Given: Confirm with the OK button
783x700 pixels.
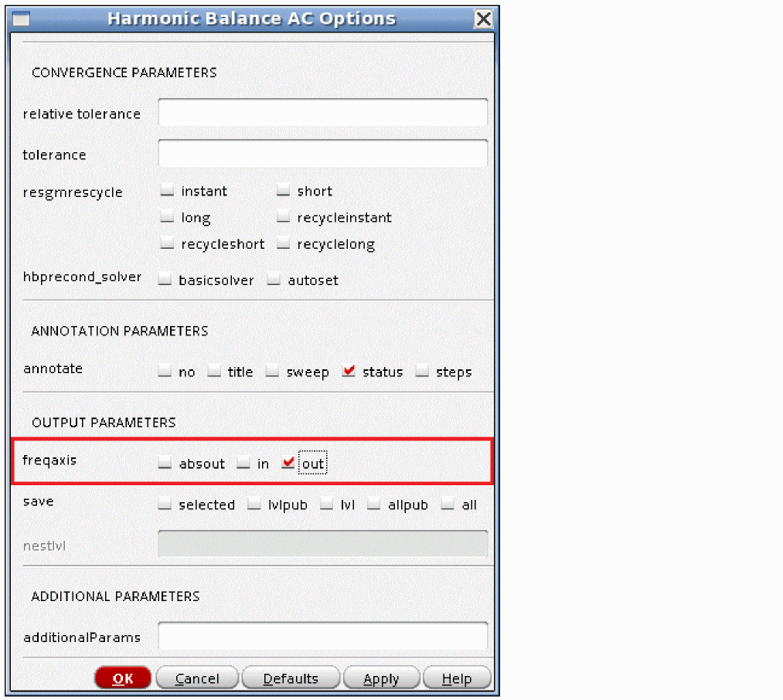Looking at the screenshot, I should point(123,678).
